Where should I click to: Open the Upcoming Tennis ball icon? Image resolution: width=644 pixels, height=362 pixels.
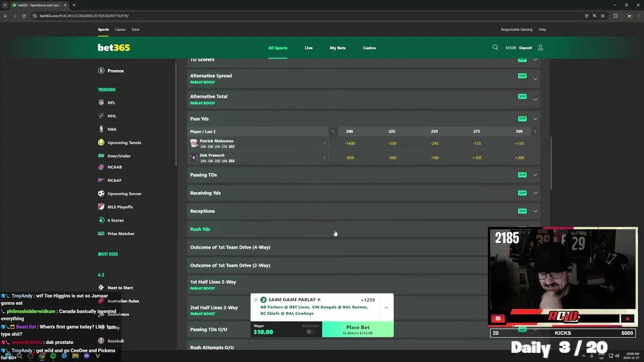point(101,142)
